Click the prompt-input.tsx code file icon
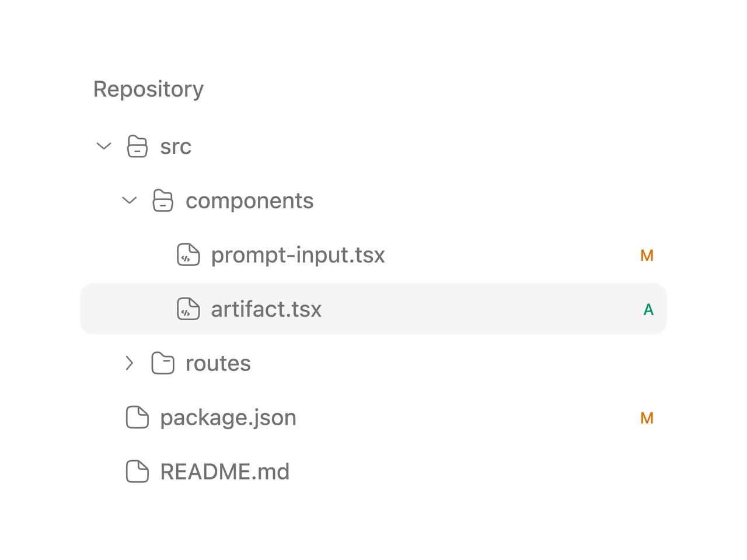The image size is (747, 560). click(189, 255)
